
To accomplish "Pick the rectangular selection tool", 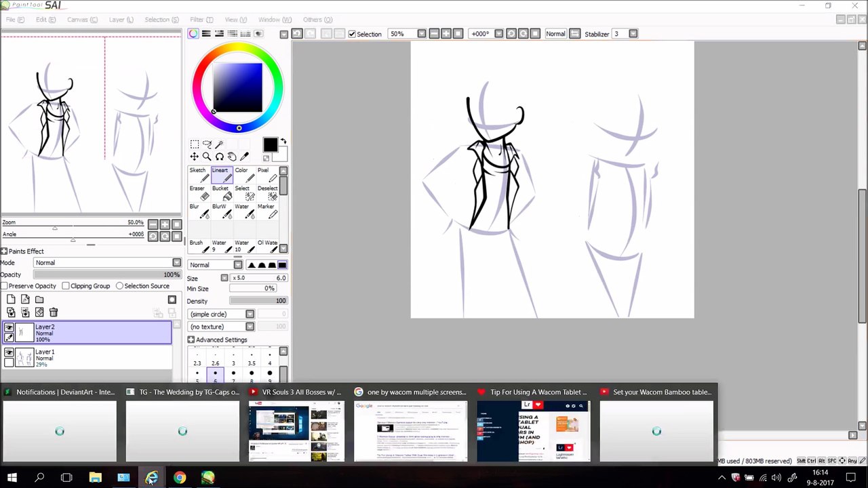I will pos(195,144).
